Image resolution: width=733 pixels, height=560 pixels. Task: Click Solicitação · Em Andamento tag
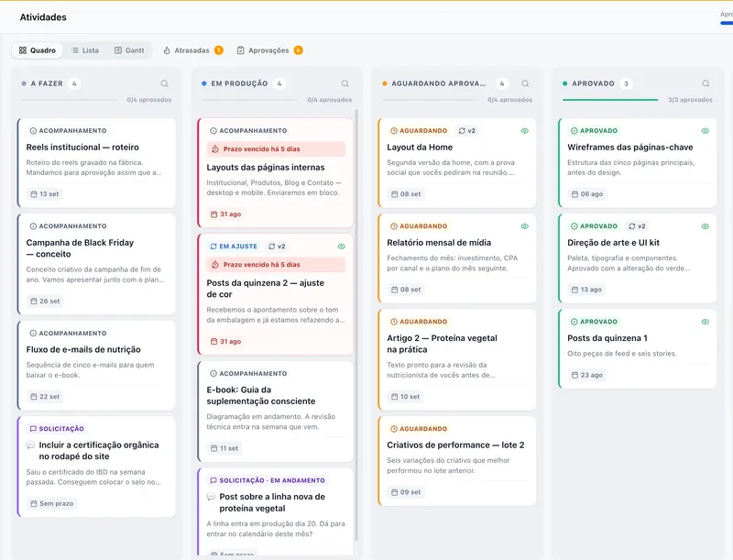click(268, 480)
